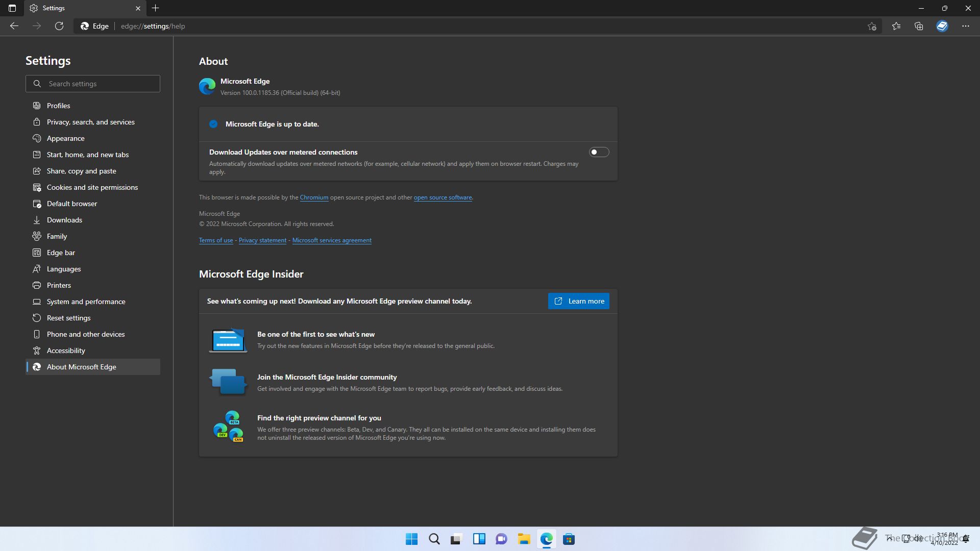The width and height of the screenshot is (980, 551).
Task: Click 'Microsoft Edge is up to date' text
Action: click(x=272, y=124)
